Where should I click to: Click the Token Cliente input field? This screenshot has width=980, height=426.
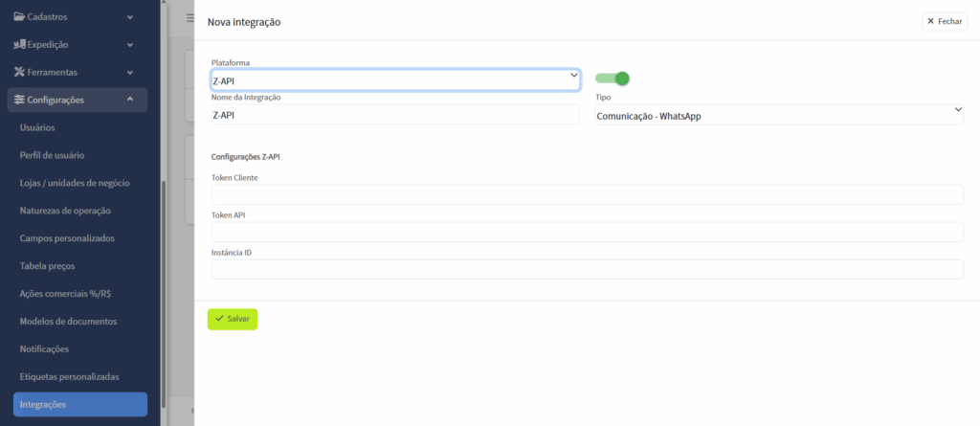pos(587,195)
